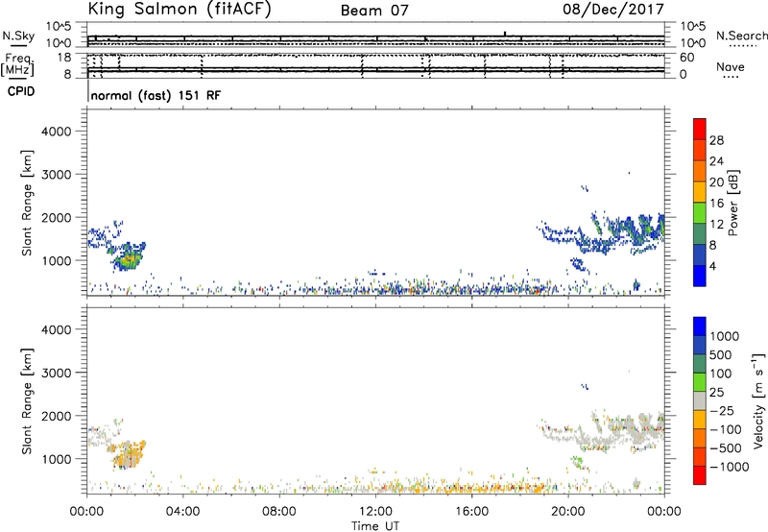Click the "Power [dB]" colorbar title

click(732, 204)
